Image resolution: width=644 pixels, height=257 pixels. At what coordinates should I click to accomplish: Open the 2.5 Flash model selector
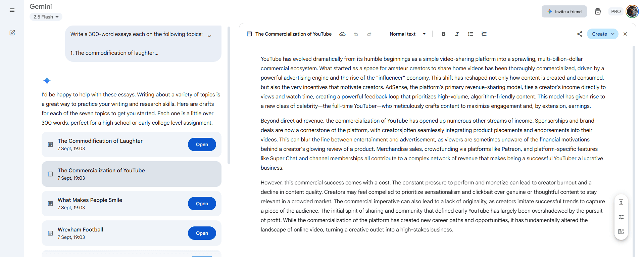pyautogui.click(x=46, y=17)
